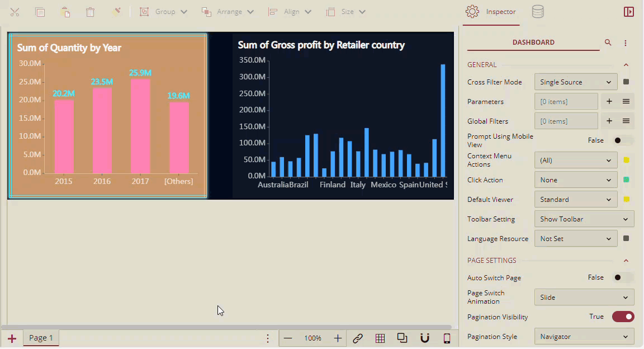Collapse the GENERAL section

pos(626,65)
